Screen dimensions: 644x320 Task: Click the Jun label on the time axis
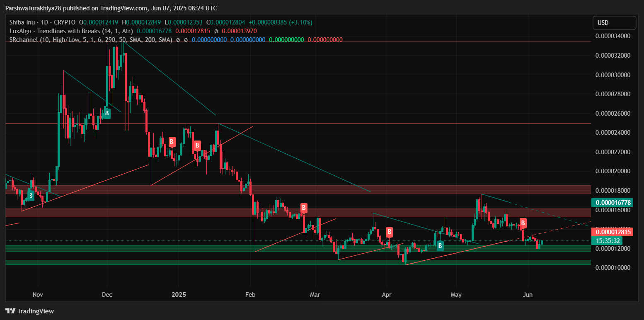pyautogui.click(x=528, y=295)
